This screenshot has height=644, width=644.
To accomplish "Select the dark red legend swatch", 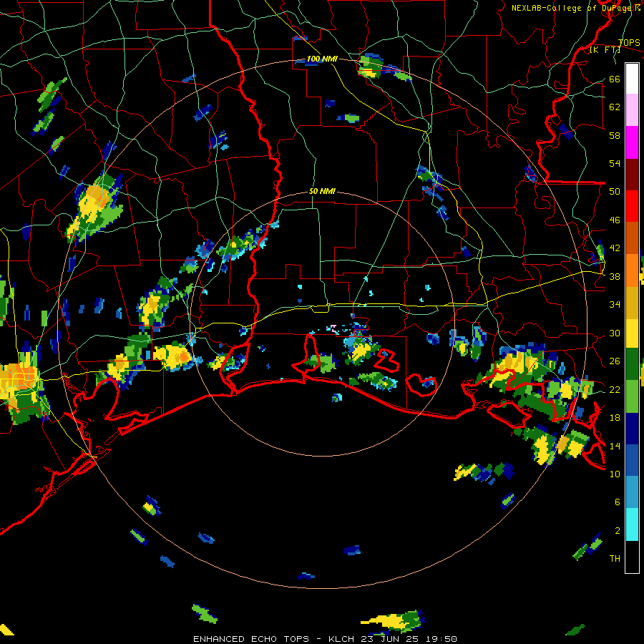I will [632, 175].
